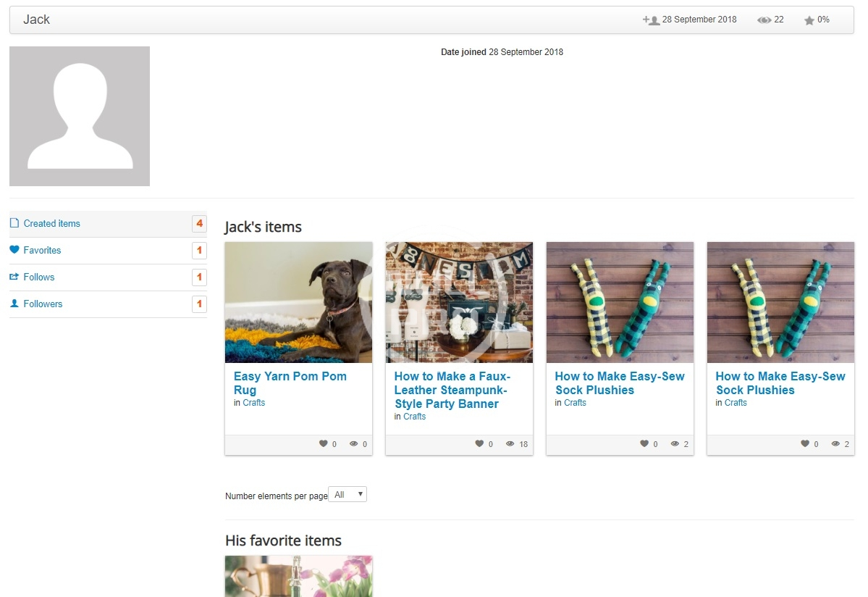The width and height of the screenshot is (868, 597).
Task: Click the heart icon next to Favorites
Action: 14,250
